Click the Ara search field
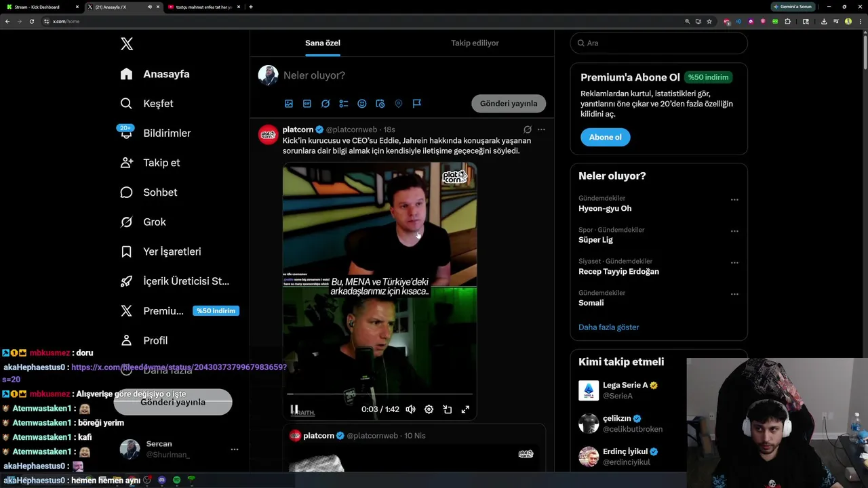Image resolution: width=868 pixels, height=488 pixels. click(658, 43)
